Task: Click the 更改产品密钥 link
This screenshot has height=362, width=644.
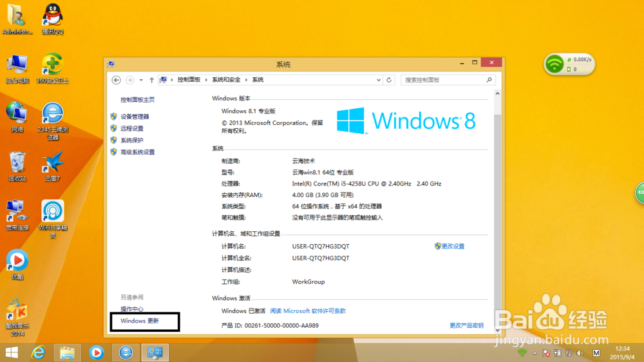Action: 466,325
